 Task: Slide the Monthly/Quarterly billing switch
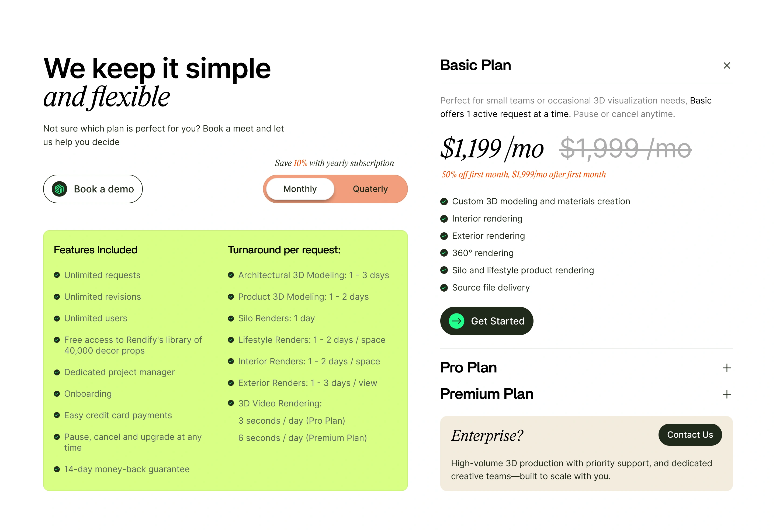(335, 189)
